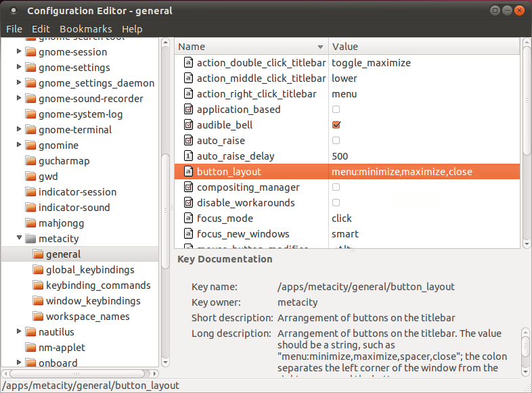This screenshot has width=532, height=393.
Task: Click the string key icon for action_double_click_titlebar
Action: (x=188, y=63)
